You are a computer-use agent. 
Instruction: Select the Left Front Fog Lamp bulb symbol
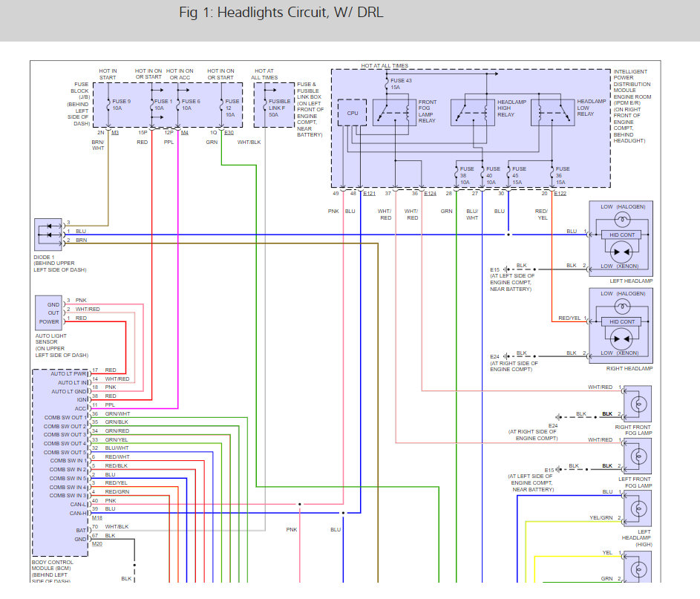click(638, 456)
